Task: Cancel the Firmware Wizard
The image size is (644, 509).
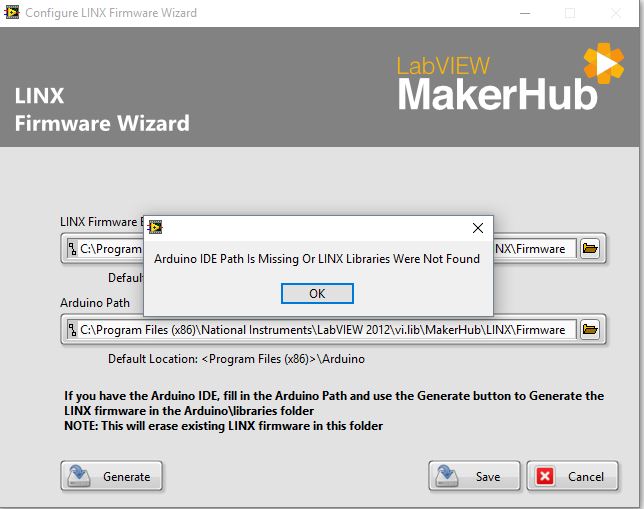Action: (x=573, y=476)
